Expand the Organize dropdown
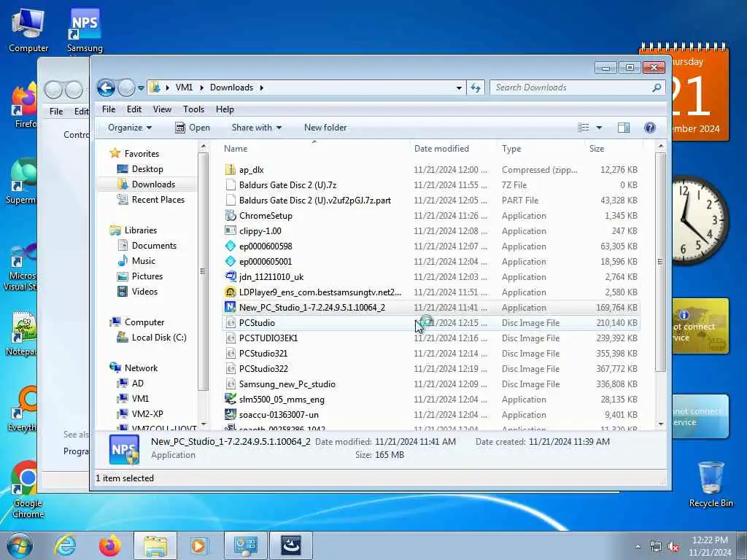747x560 pixels. pyautogui.click(x=130, y=128)
